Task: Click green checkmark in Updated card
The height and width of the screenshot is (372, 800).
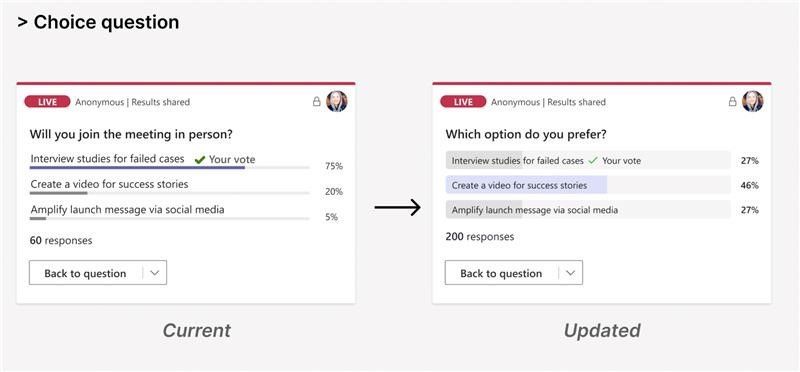Action: (x=593, y=160)
